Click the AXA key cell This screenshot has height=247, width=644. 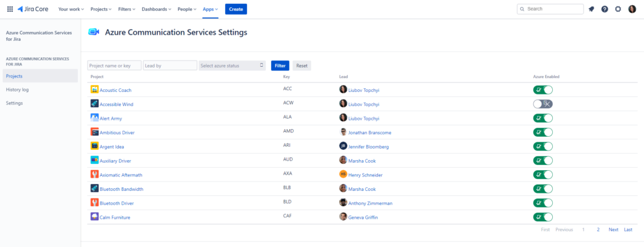(287, 173)
